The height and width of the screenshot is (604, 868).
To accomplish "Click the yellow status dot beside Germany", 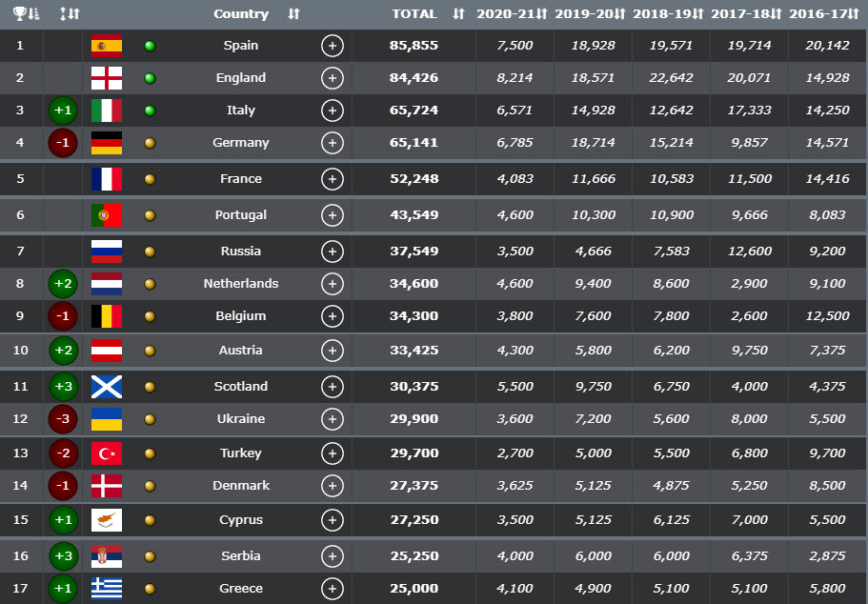I will point(150,143).
